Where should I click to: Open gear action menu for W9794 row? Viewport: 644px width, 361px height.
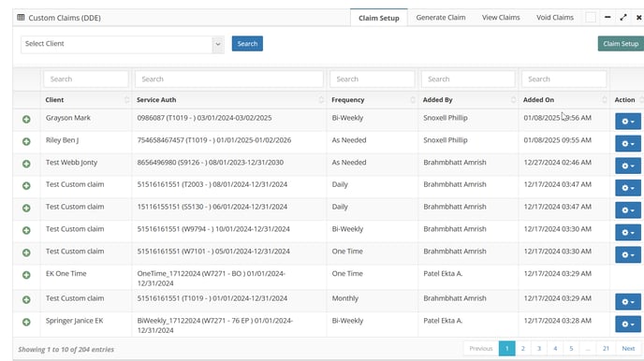(x=628, y=232)
